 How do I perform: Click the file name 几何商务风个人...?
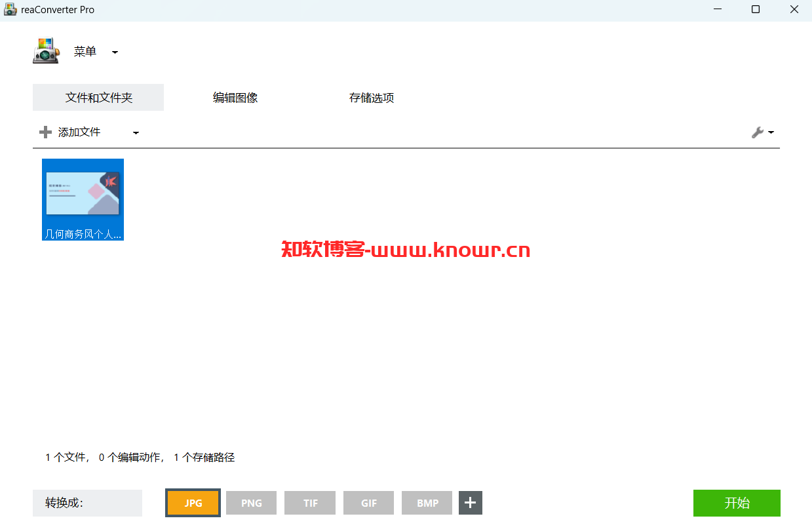[83, 234]
